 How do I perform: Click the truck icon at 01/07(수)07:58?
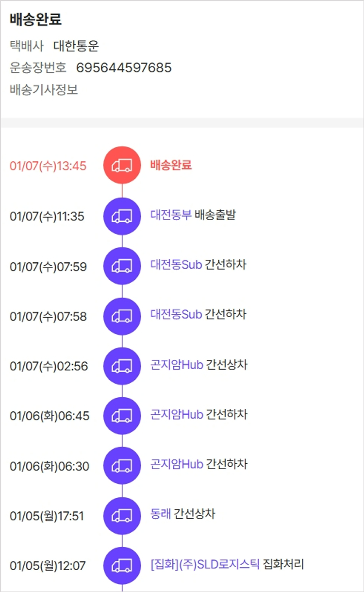122,316
